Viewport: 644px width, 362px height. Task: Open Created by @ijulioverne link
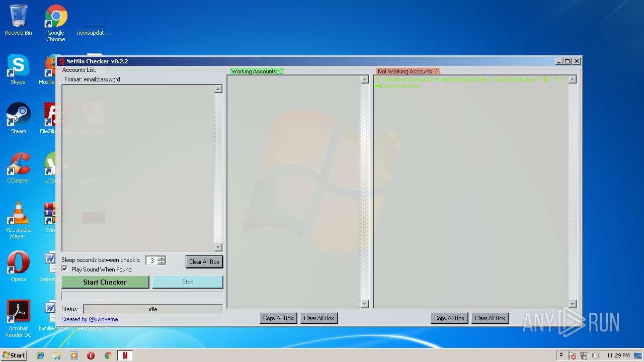(x=90, y=319)
